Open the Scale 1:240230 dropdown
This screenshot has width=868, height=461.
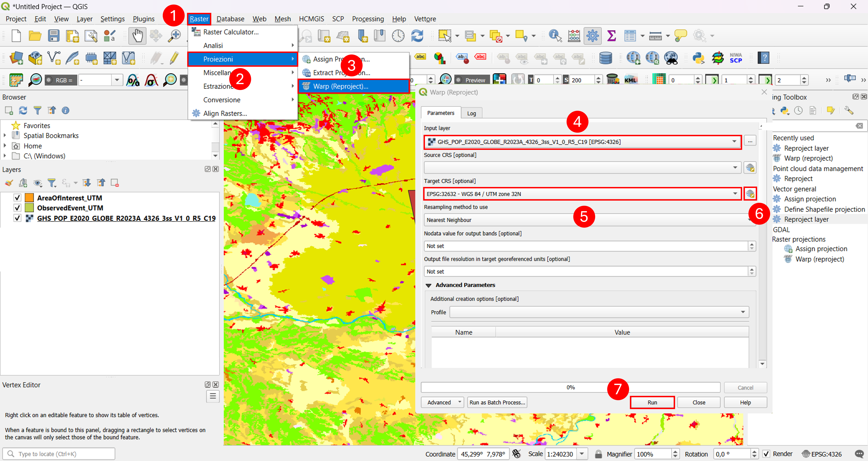click(582, 454)
